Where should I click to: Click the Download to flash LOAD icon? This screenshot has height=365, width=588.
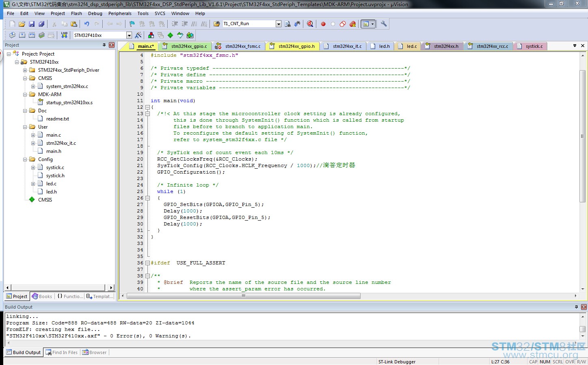64,35
